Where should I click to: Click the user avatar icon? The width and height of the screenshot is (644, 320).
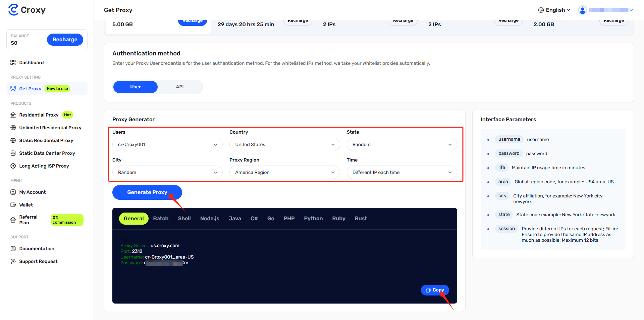(583, 10)
